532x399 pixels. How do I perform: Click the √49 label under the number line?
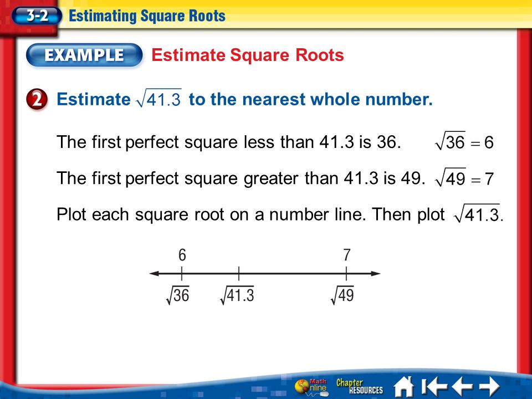coord(342,295)
